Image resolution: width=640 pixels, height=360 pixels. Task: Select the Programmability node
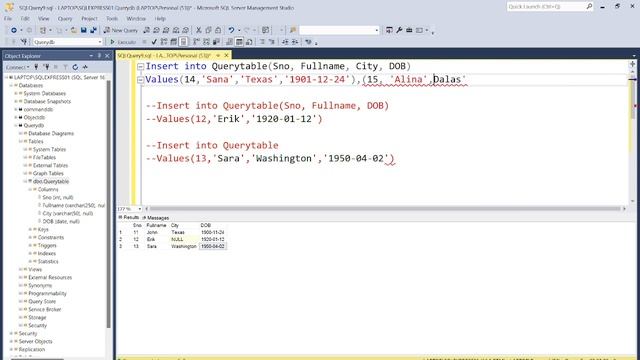[47, 293]
